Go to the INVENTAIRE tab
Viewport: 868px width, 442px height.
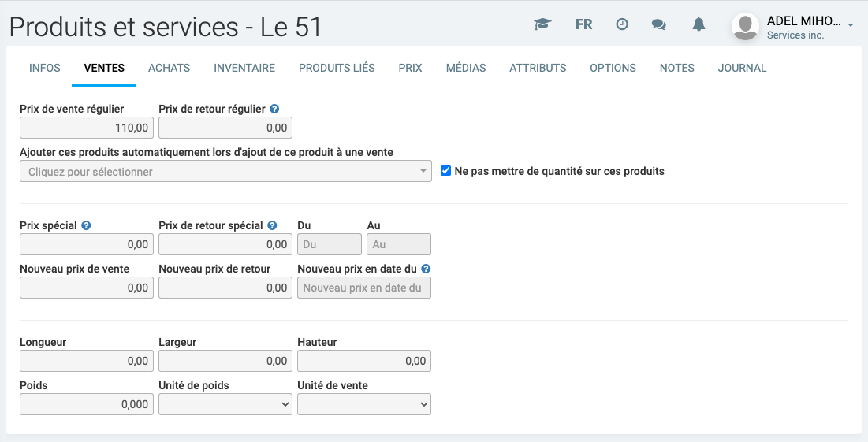[x=244, y=68]
